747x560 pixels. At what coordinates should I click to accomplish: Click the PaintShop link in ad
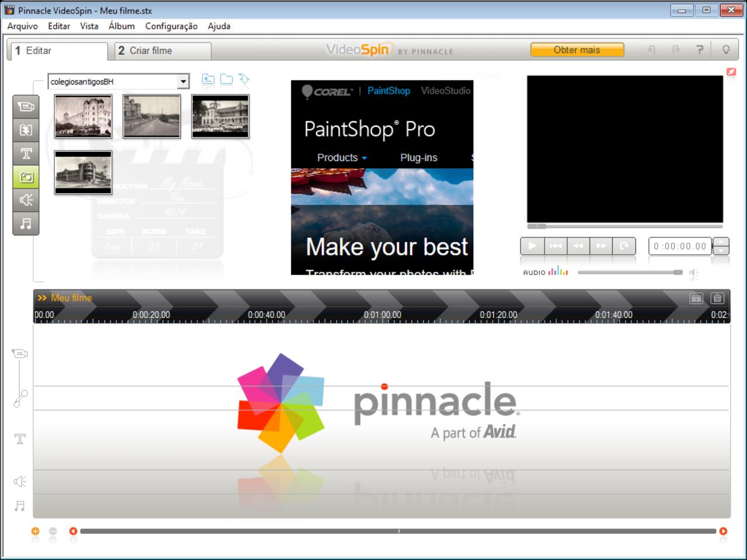click(x=389, y=90)
